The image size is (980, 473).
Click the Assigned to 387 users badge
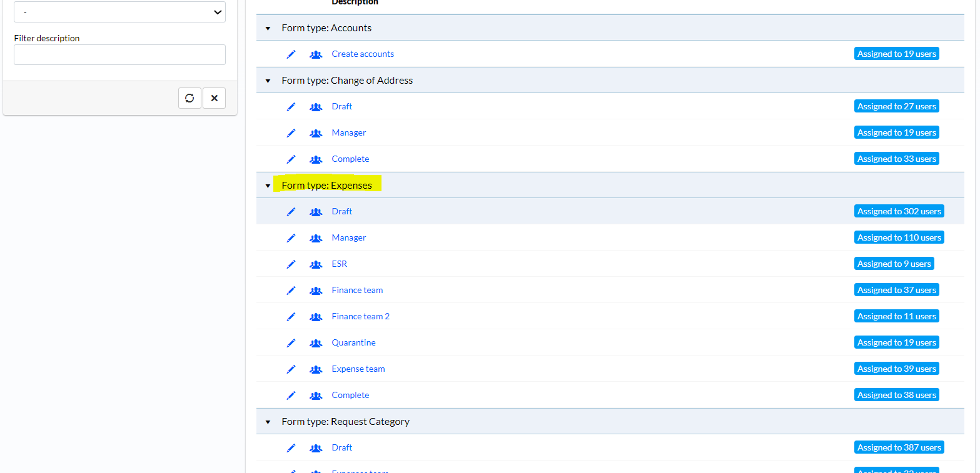click(x=899, y=447)
